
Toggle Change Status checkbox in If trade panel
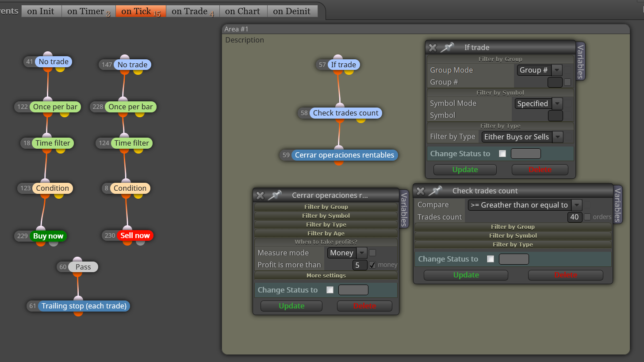[502, 154]
